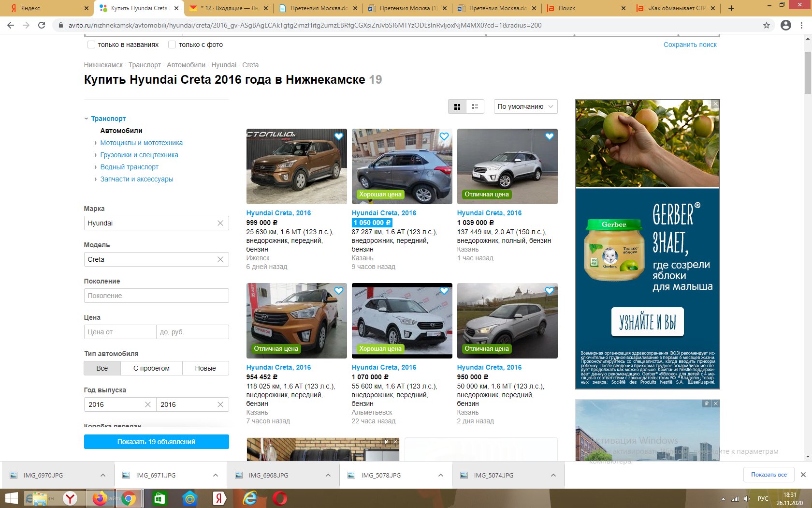Click 'Показать 19 объявлений' button
This screenshot has height=508, width=812.
pyautogui.click(x=156, y=442)
